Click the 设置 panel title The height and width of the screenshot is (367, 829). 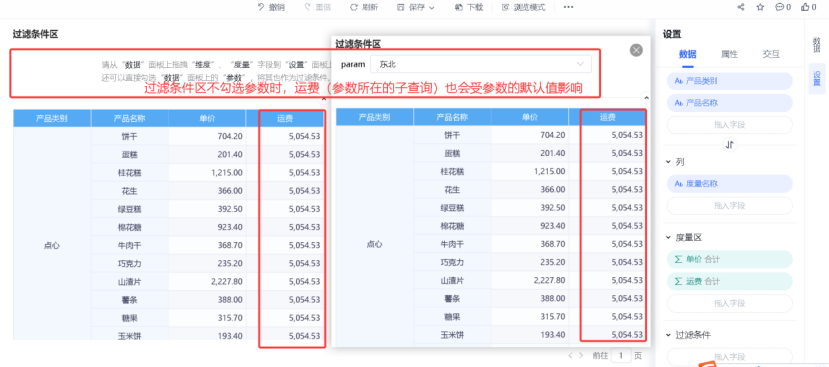tap(672, 34)
